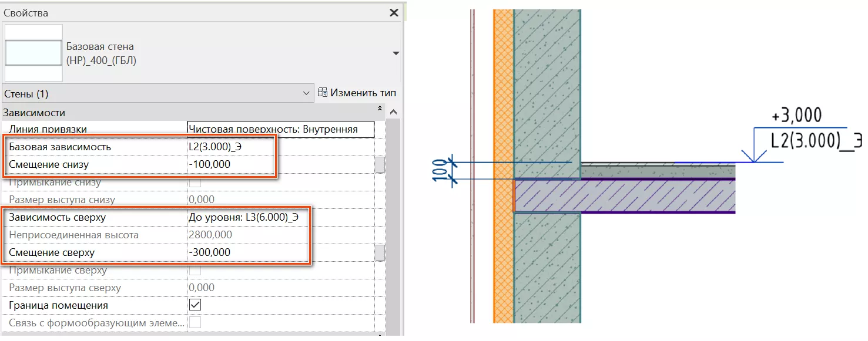Click associate button beside Смещение сверху
This screenshot has height=341, width=868.
pyautogui.click(x=380, y=253)
